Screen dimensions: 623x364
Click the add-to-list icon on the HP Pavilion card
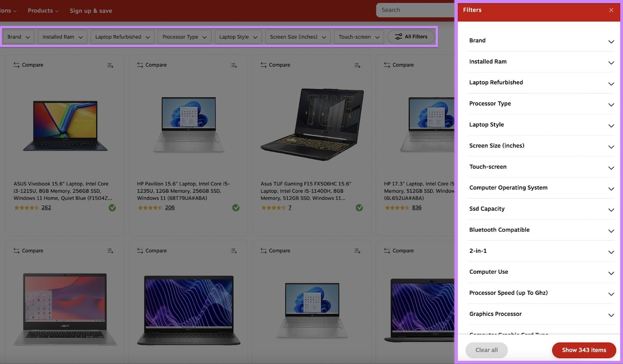coord(234,65)
